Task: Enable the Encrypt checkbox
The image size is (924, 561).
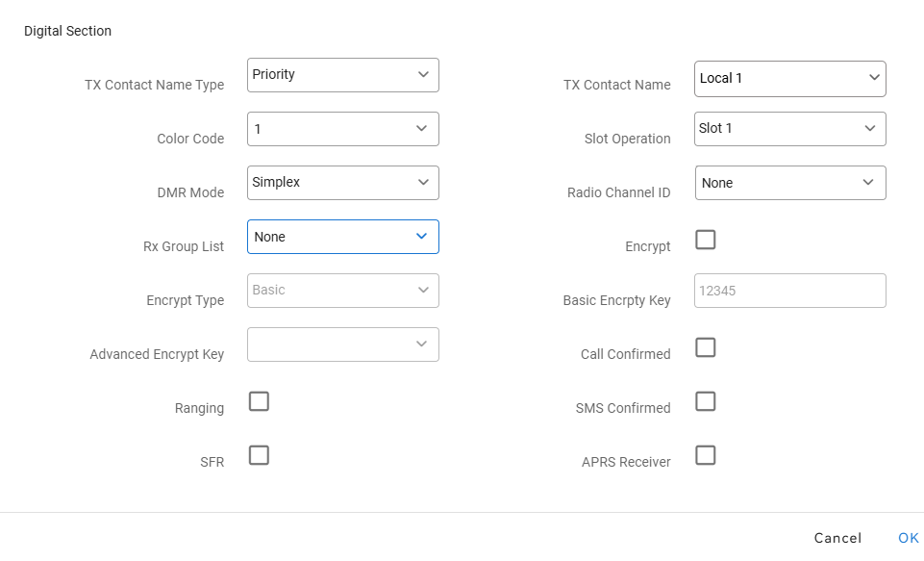Action: 706,240
